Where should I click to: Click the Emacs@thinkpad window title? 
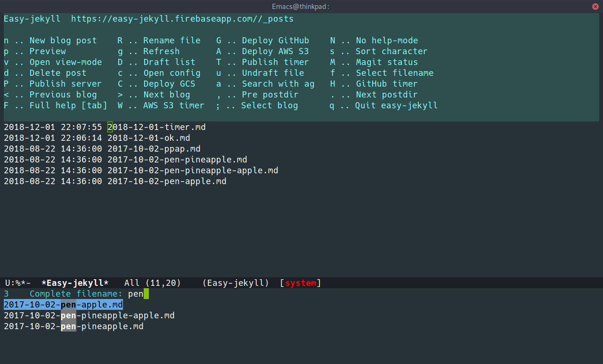click(300, 6)
